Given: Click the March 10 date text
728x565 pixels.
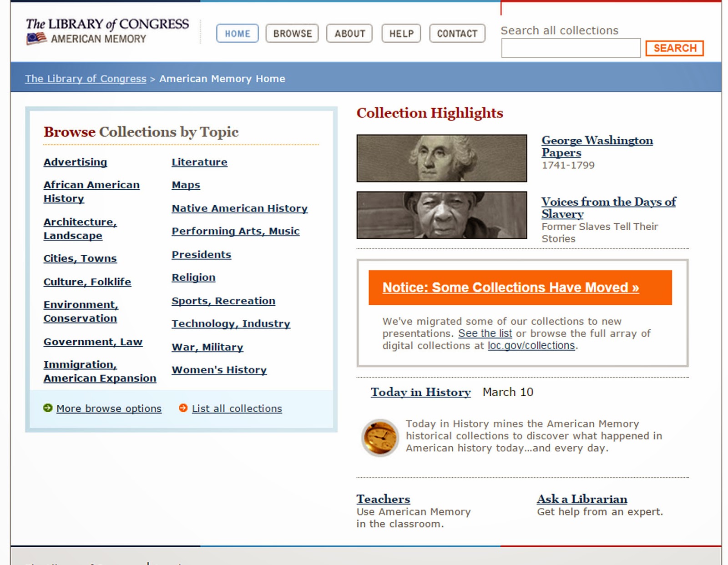Looking at the screenshot, I should (508, 392).
